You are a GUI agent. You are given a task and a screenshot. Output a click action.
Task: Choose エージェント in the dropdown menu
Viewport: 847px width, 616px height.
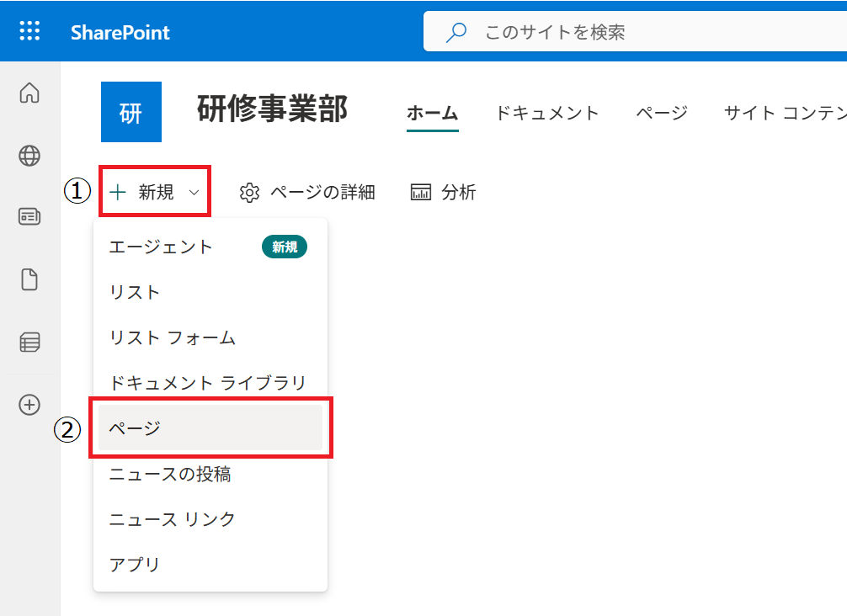pos(161,247)
